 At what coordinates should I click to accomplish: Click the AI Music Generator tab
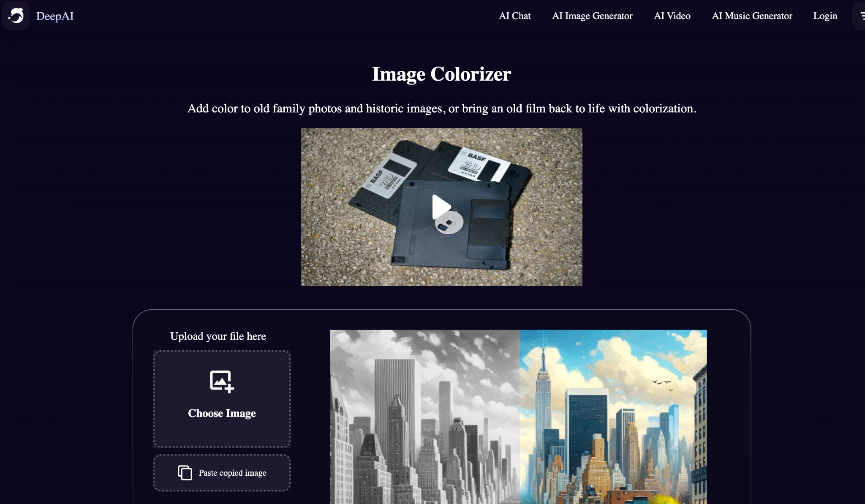(x=752, y=16)
